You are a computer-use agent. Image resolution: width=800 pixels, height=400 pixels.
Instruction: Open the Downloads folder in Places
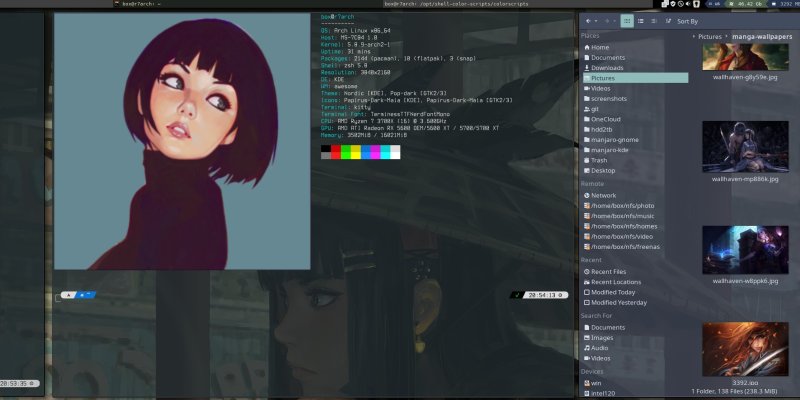click(606, 67)
